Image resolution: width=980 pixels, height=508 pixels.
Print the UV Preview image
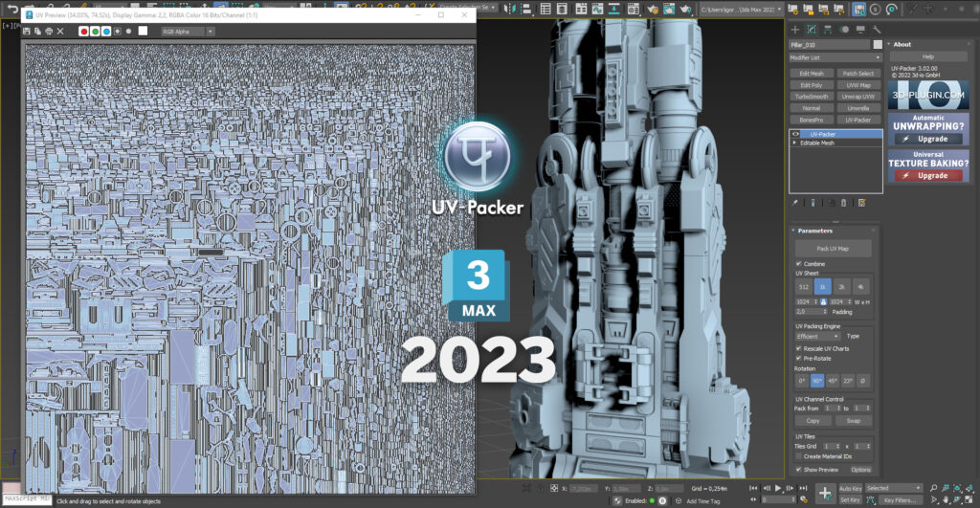click(x=49, y=32)
